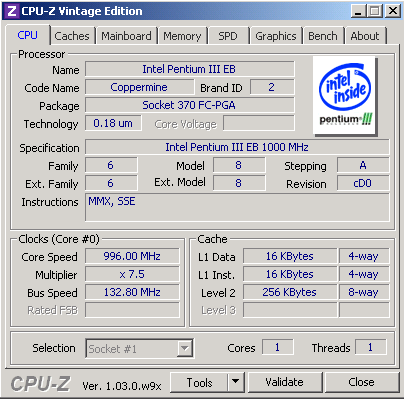Click the empty Core Voltage field

[259, 123]
